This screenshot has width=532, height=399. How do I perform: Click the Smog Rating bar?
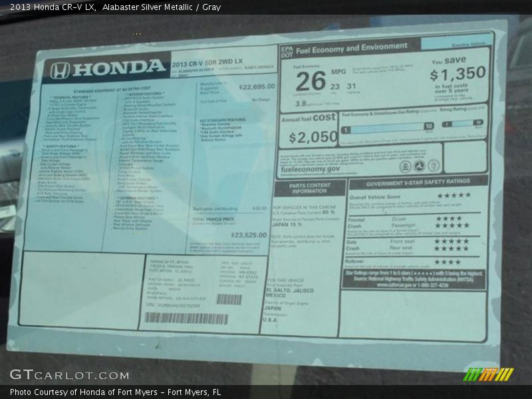462,124
